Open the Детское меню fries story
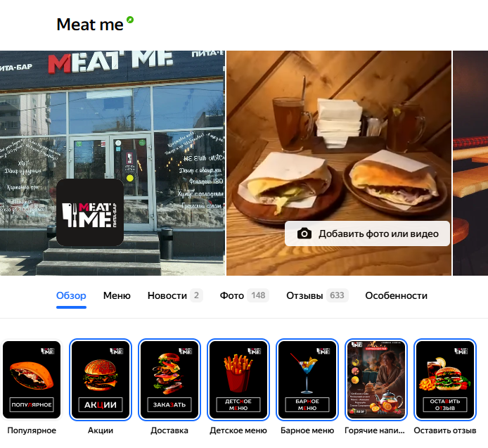The height and width of the screenshot is (448, 488). pyautogui.click(x=238, y=380)
